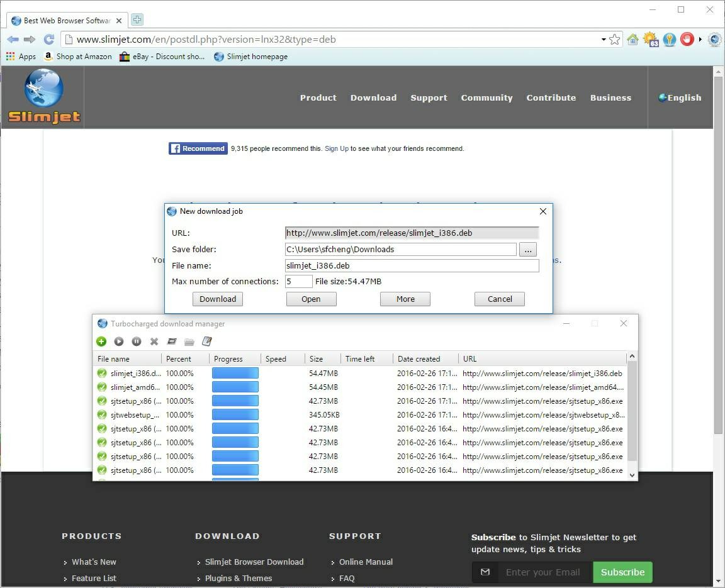The height and width of the screenshot is (588, 725).
Task: Click the home icon in the browser toolbar
Action: pos(632,39)
